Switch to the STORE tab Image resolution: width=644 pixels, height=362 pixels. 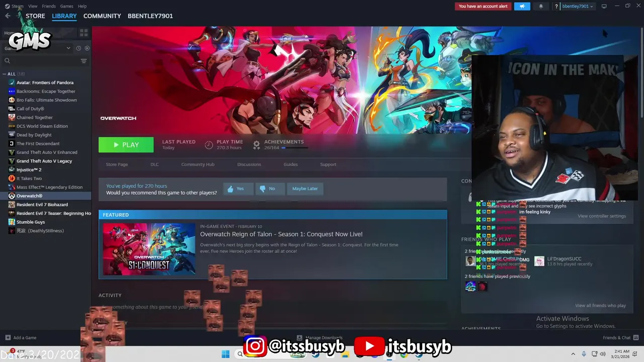[x=35, y=16]
